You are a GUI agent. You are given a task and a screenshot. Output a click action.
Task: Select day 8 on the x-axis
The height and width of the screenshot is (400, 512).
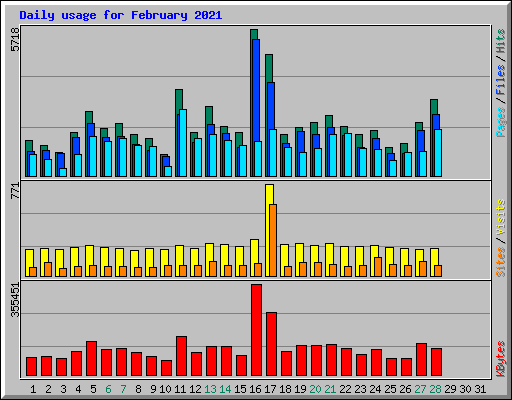pyautogui.click(x=138, y=389)
